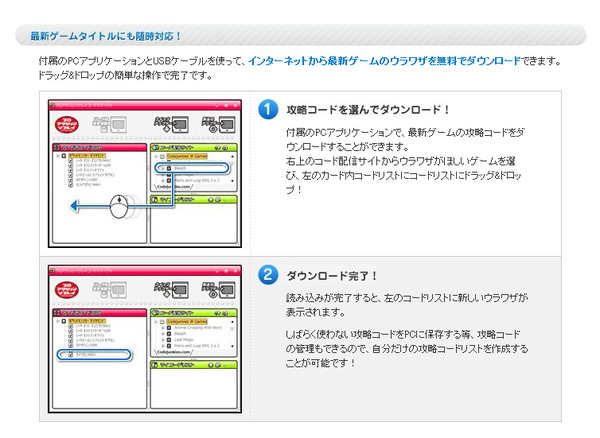The image size is (600, 438).
Task: Click the disc-to-DS transfer icon in step 1 screenshot
Action: click(218, 124)
